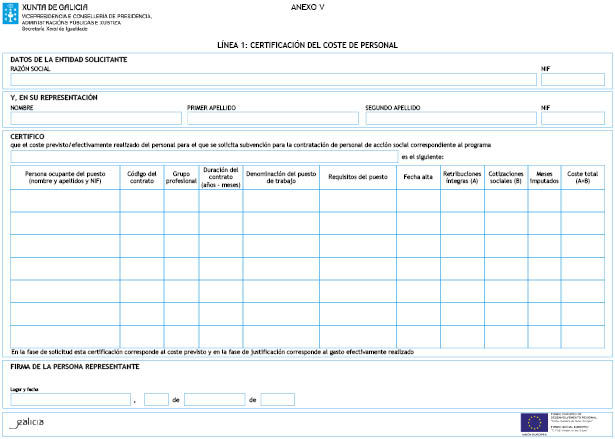Click the representative's NIF field
The width and height of the screenshot is (615, 439).
click(x=573, y=118)
